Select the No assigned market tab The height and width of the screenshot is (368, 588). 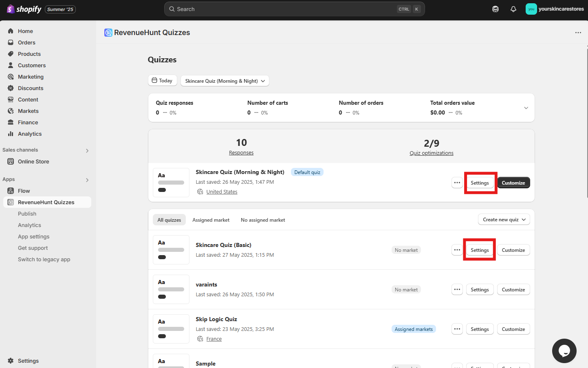tap(263, 220)
